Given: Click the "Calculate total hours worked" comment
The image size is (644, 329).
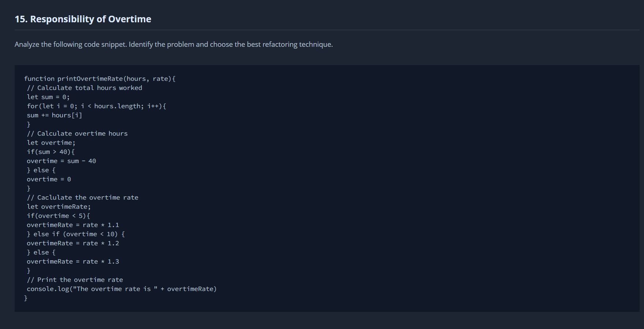Looking at the screenshot, I should pos(84,88).
